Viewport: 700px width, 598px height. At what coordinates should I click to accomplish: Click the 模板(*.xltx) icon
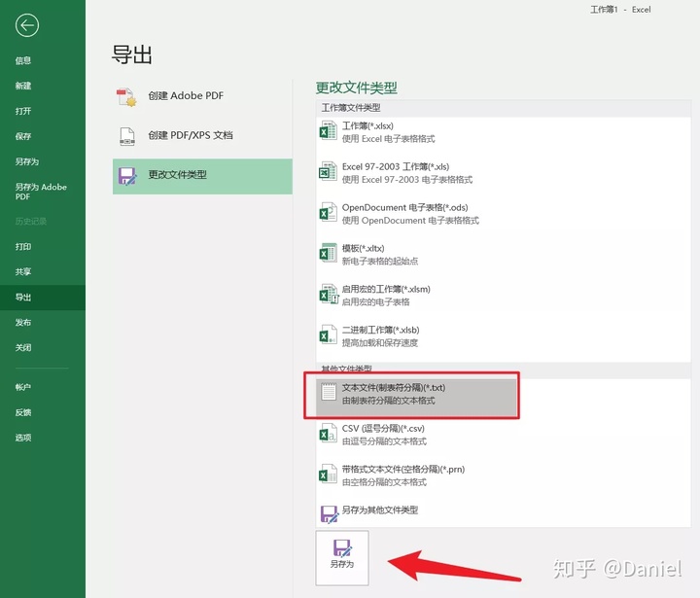pos(329,253)
